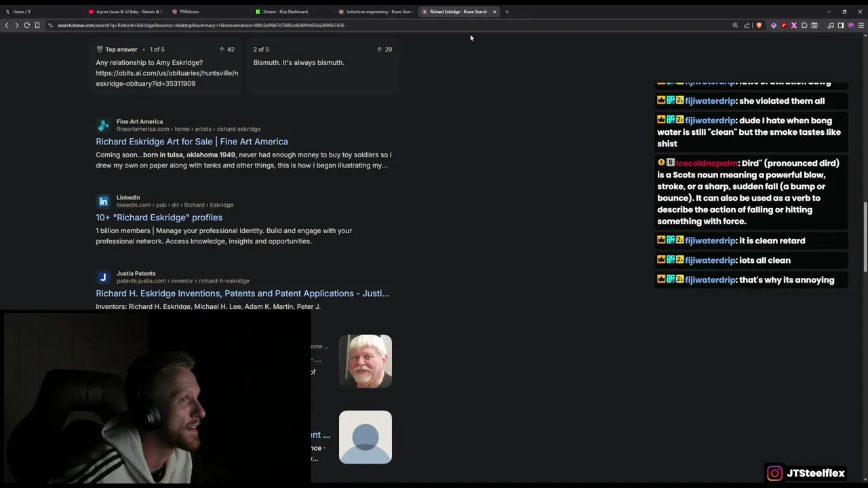Open the extensions puzzle-piece menu

tap(804, 25)
